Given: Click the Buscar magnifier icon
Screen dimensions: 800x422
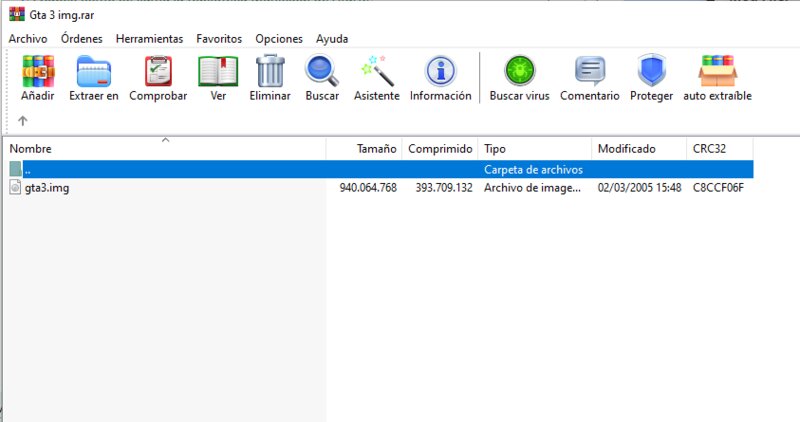Looking at the screenshot, I should [322, 71].
